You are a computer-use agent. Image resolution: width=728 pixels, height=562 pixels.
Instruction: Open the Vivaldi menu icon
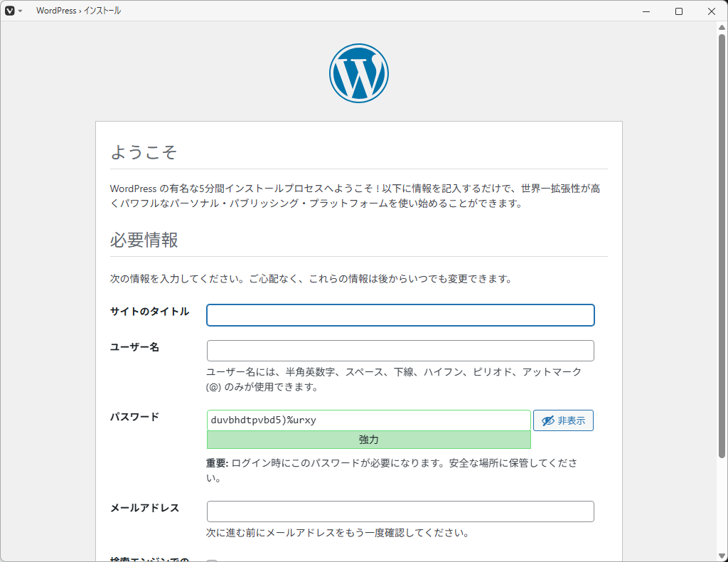tap(10, 11)
